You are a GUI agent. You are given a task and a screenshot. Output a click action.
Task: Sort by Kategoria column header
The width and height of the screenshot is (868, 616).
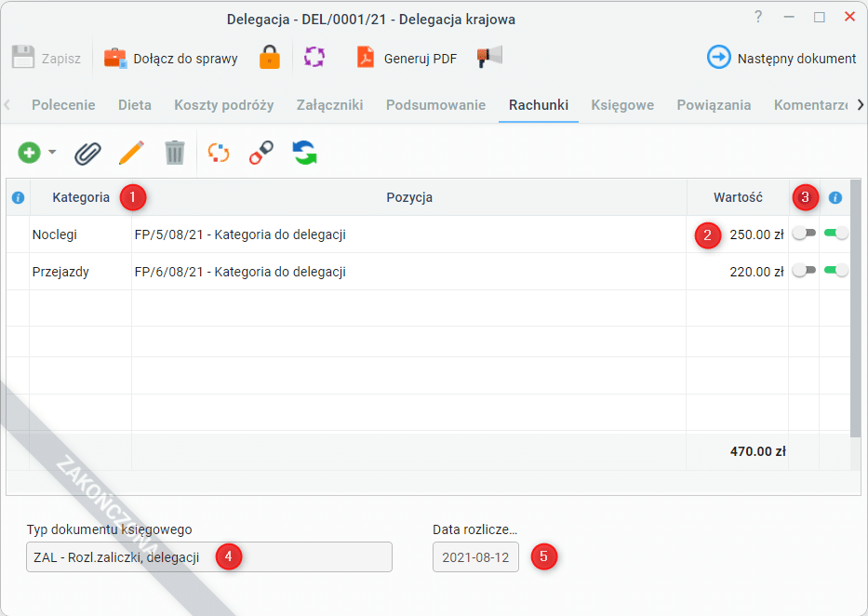[x=81, y=197]
